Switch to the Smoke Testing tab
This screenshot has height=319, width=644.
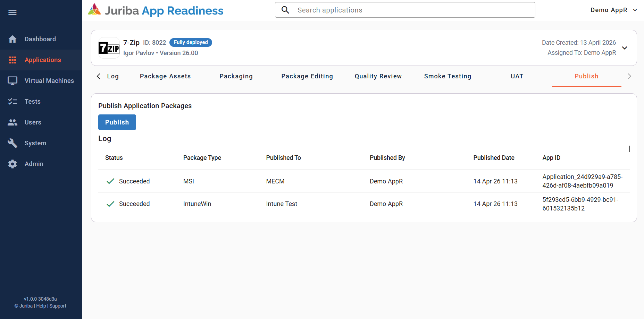[448, 76]
